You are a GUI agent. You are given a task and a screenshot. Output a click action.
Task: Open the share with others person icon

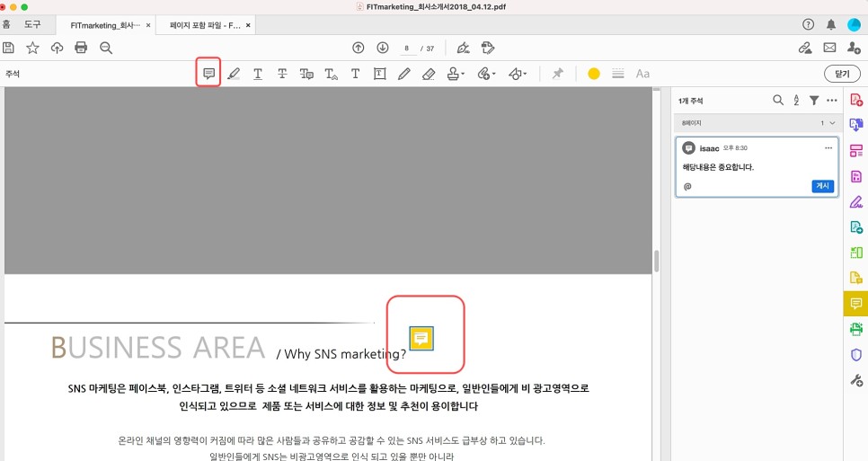pos(854,48)
